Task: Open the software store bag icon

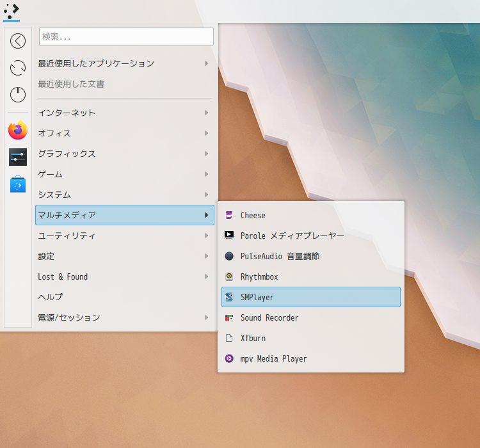Action: click(x=18, y=184)
